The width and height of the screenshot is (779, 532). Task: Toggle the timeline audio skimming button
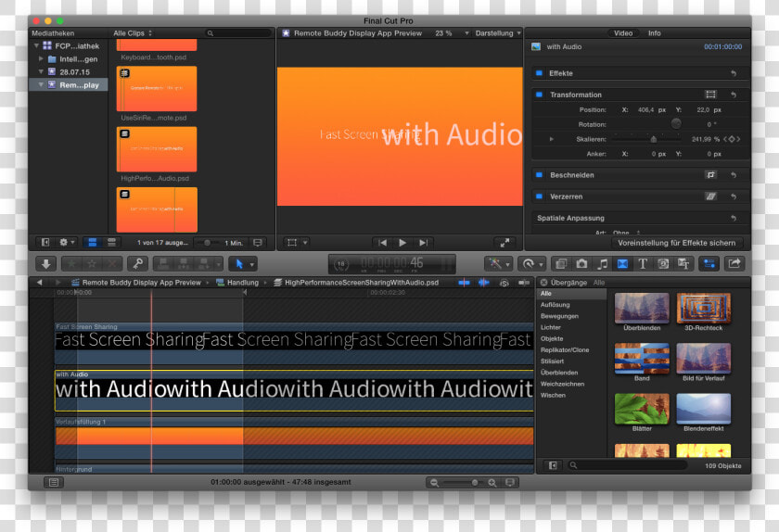483,282
